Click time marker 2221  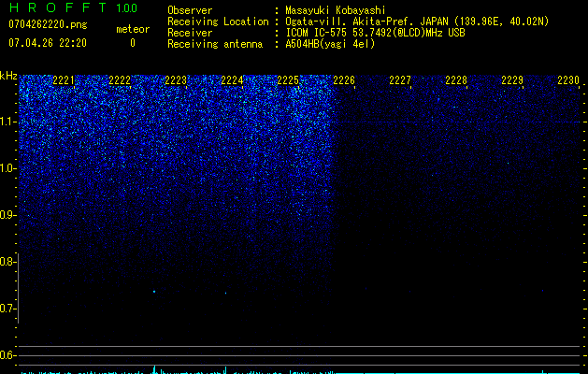pyautogui.click(x=64, y=79)
